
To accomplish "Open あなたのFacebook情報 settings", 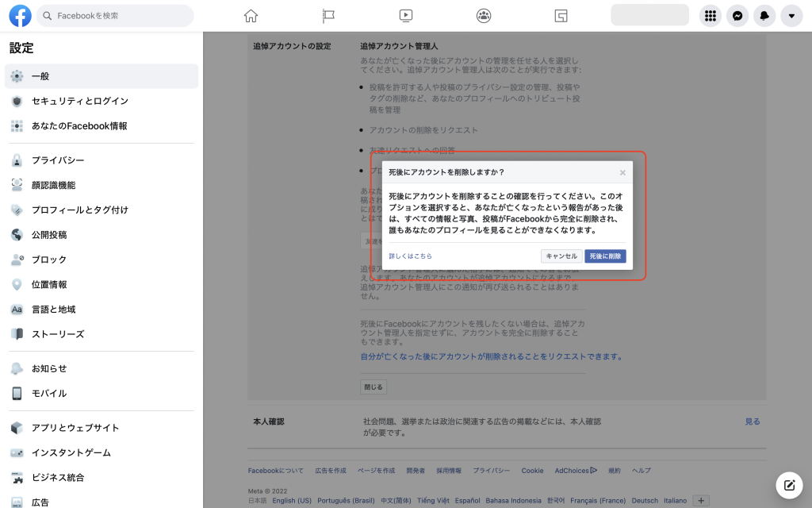I will (x=101, y=126).
